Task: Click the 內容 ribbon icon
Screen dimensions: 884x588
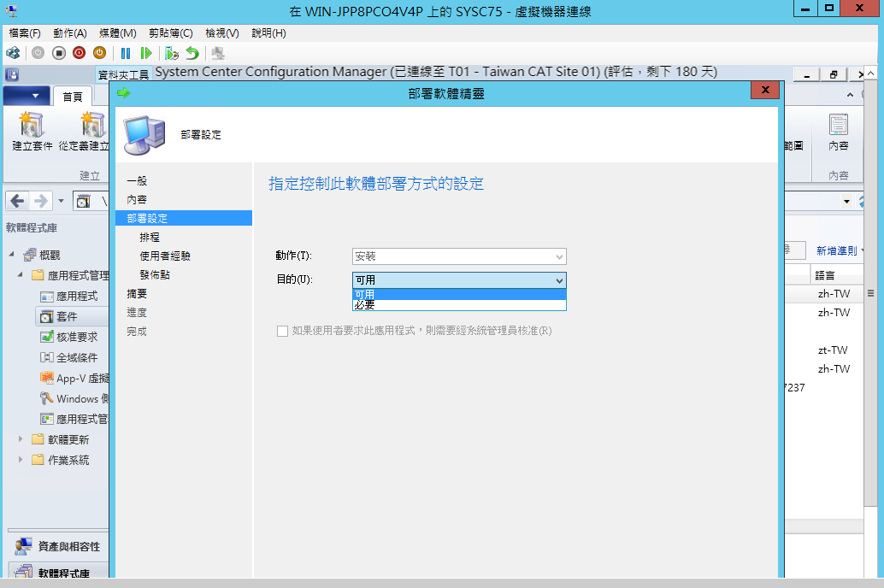Action: coord(839,125)
